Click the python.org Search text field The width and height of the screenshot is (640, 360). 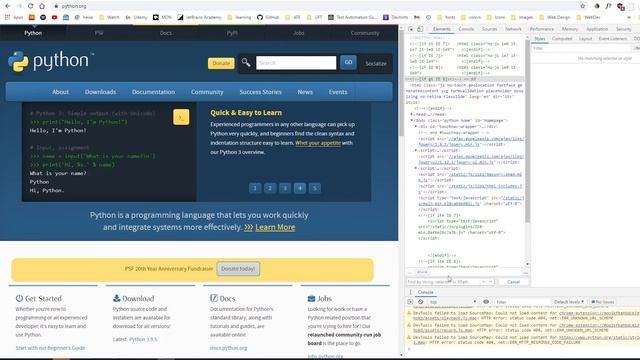296,63
